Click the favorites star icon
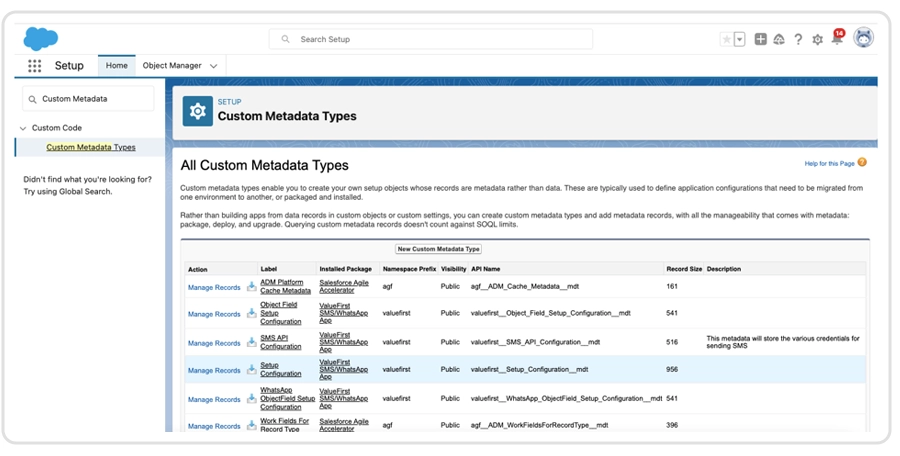Viewport: 900px width, 456px height. click(727, 39)
